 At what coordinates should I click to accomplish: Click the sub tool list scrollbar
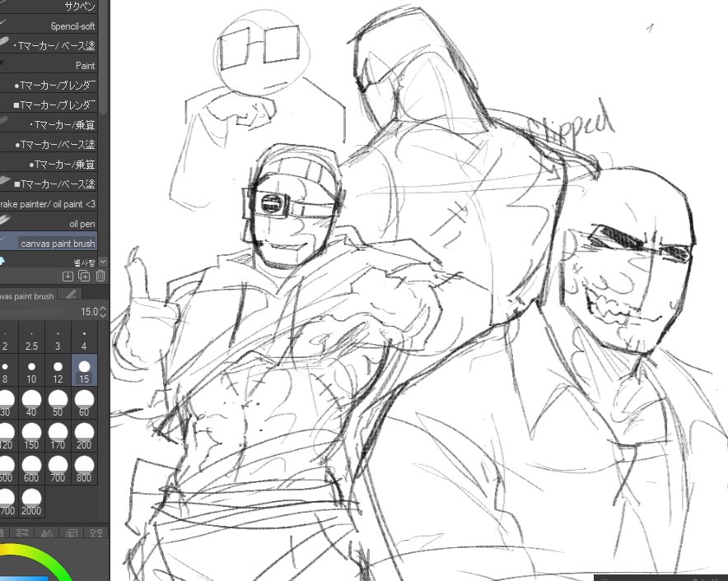coord(103,56)
